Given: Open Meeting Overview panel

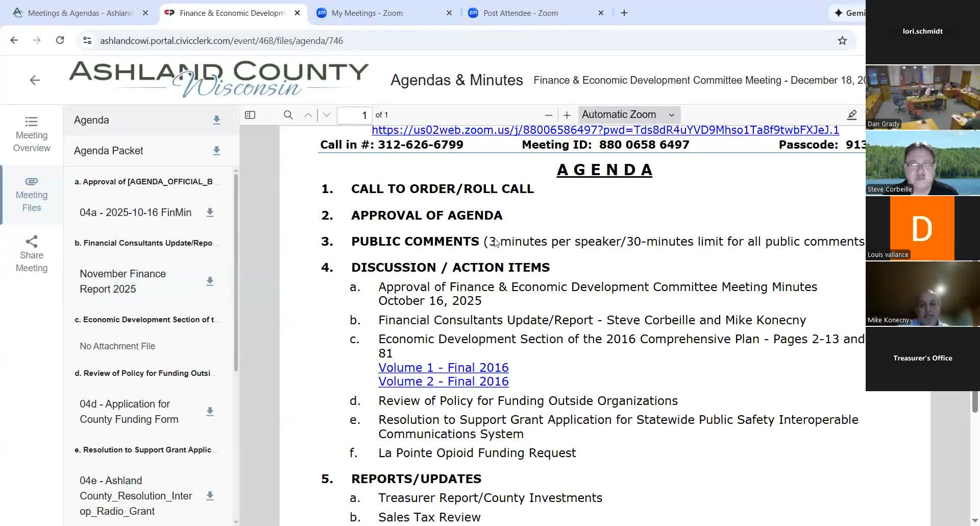Looking at the screenshot, I should (x=31, y=134).
